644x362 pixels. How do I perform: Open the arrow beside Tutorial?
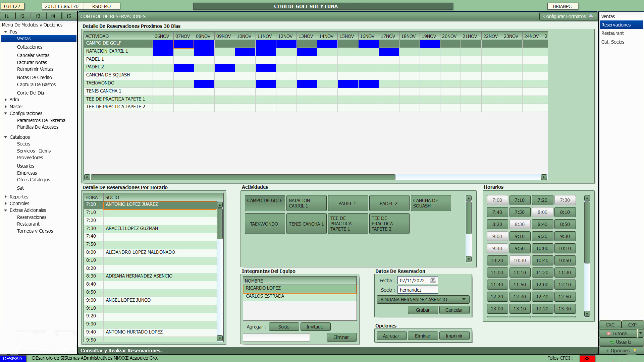point(640,333)
